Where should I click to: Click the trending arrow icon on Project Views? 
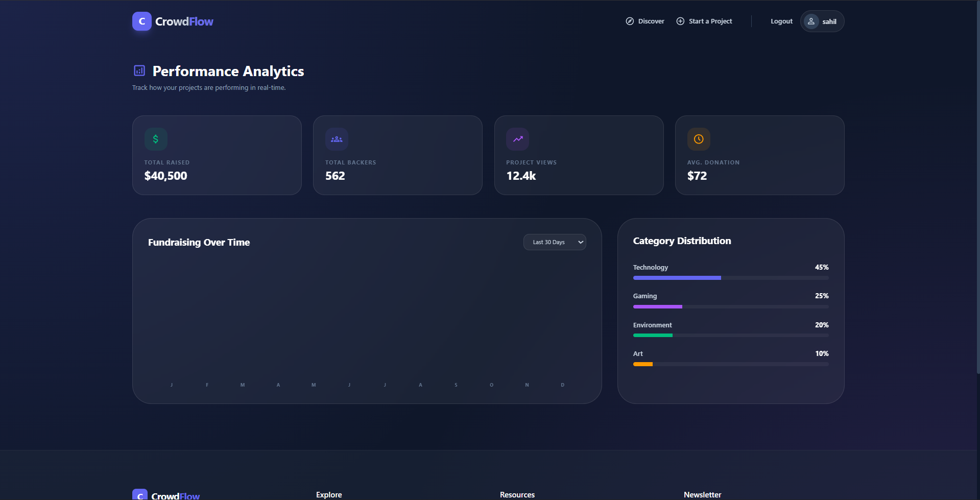click(x=517, y=139)
